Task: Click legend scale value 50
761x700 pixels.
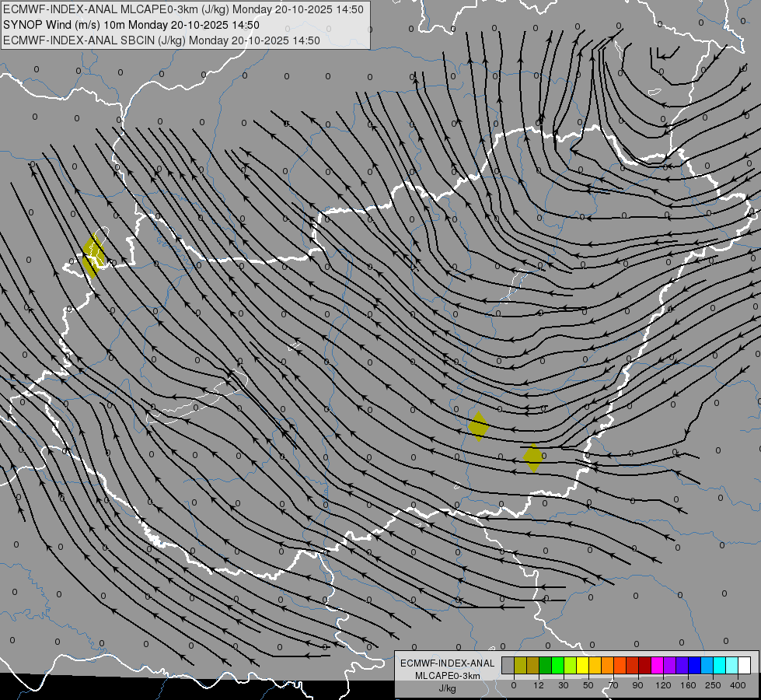Action: (588, 685)
